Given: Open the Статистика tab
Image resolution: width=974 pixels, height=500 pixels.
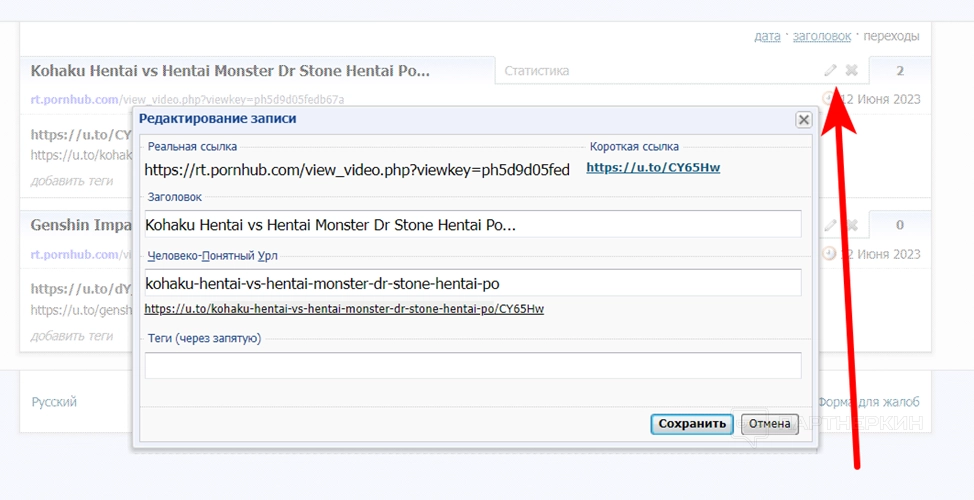Looking at the screenshot, I should tap(537, 71).
